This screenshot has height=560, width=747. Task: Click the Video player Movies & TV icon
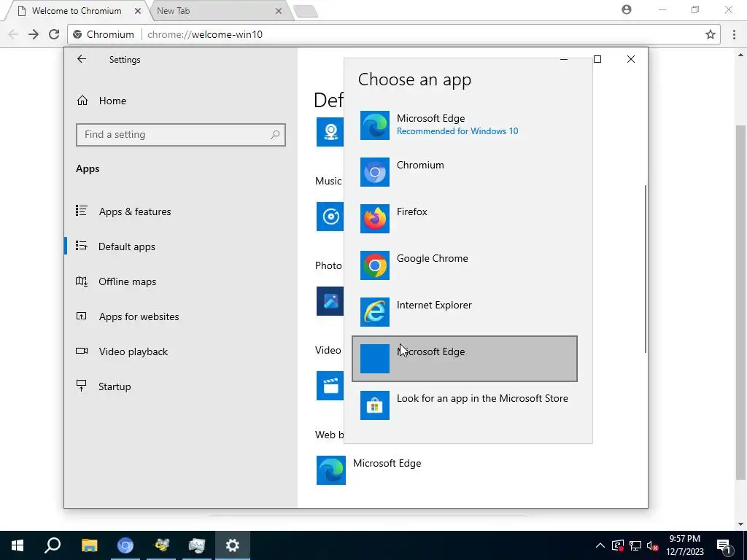point(330,386)
